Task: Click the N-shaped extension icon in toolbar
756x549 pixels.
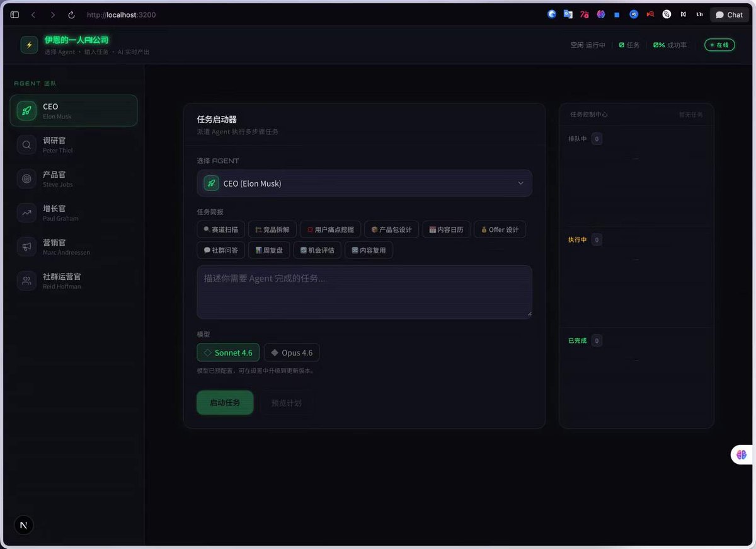Action: 683,14
